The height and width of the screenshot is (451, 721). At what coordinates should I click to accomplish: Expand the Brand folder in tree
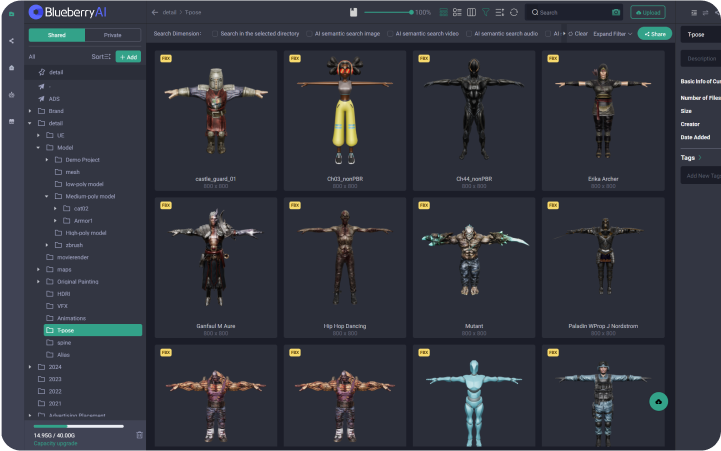(x=30, y=110)
